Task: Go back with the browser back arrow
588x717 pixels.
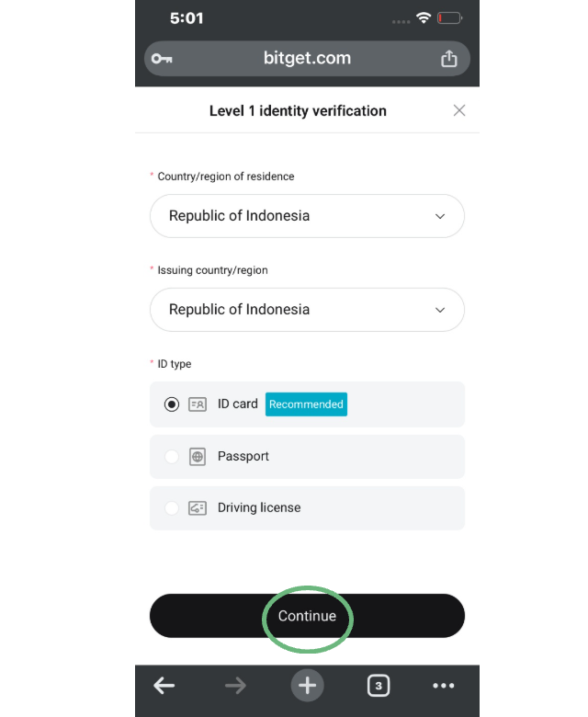Action: pyautogui.click(x=164, y=686)
